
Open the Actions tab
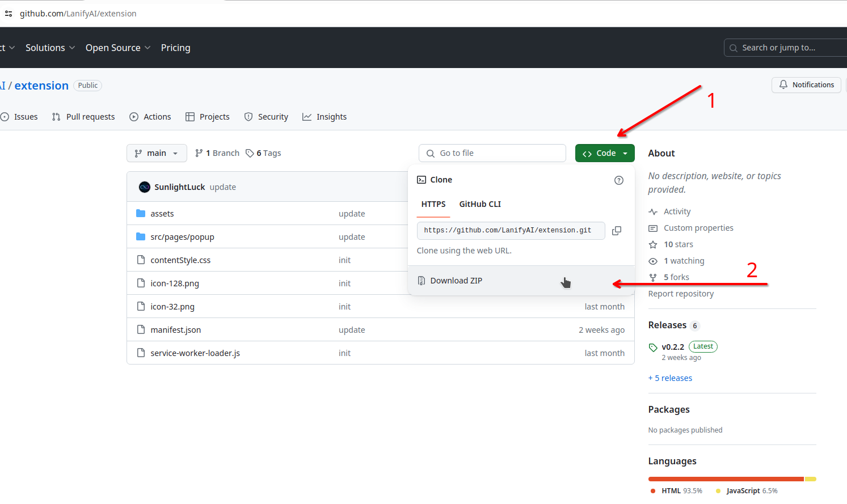pyautogui.click(x=150, y=117)
